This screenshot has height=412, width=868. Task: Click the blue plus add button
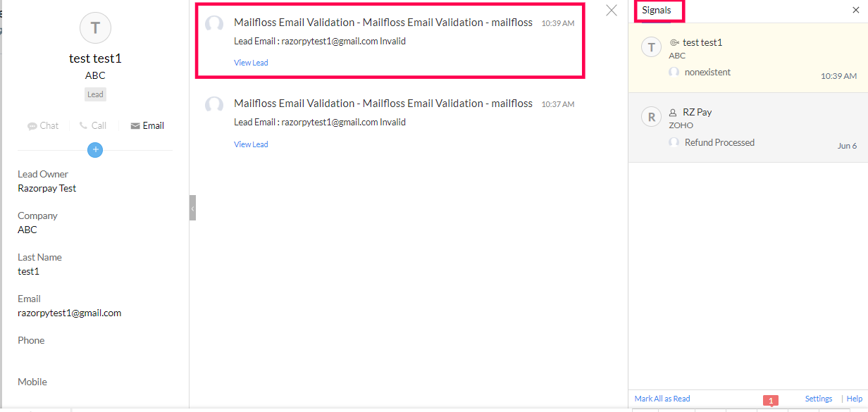(95, 149)
